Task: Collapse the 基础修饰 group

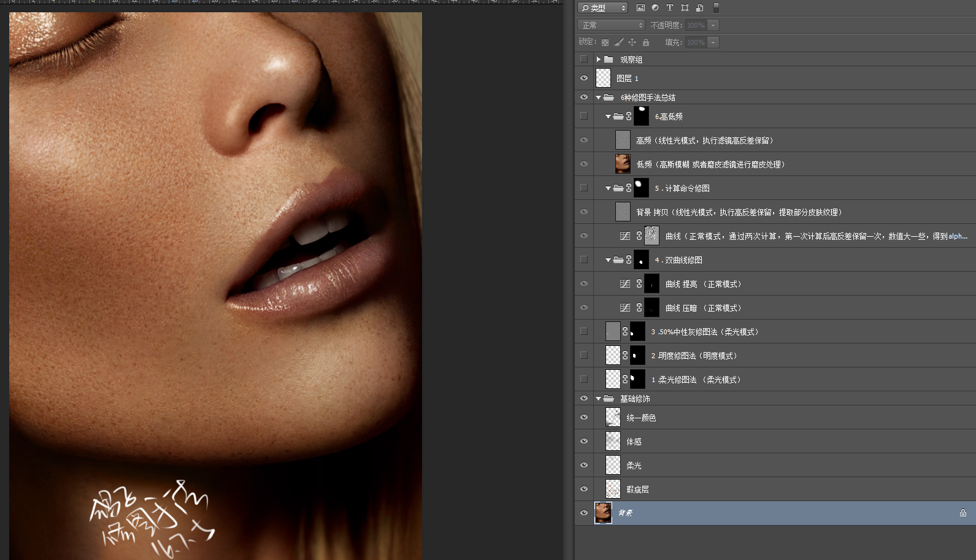Action: pyautogui.click(x=598, y=399)
